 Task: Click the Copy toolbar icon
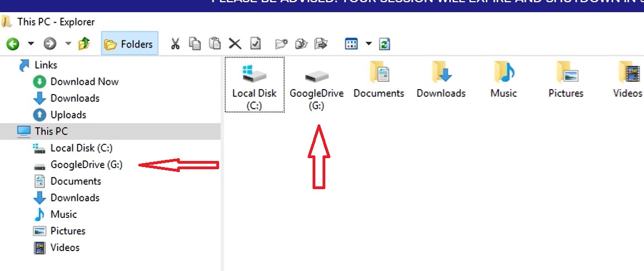pos(195,44)
